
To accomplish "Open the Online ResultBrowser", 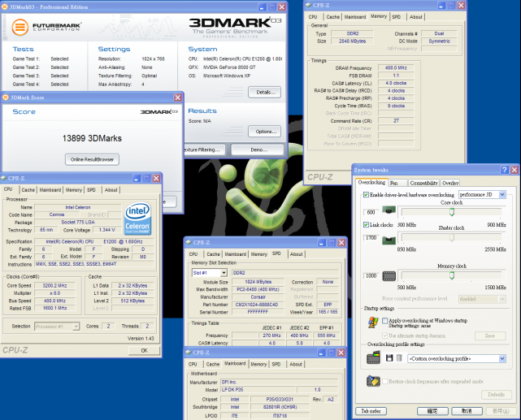I will [92, 159].
